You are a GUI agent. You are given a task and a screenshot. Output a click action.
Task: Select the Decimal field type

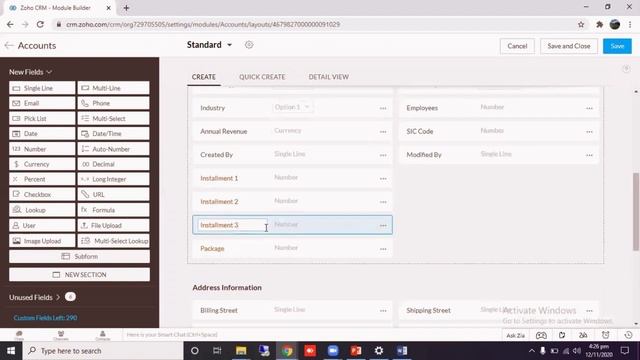click(x=113, y=164)
